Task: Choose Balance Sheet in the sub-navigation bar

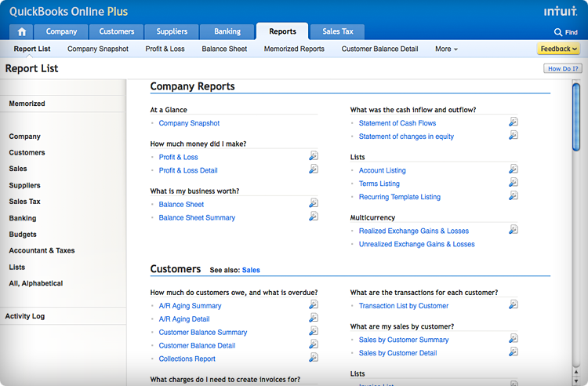Action: pyautogui.click(x=224, y=49)
